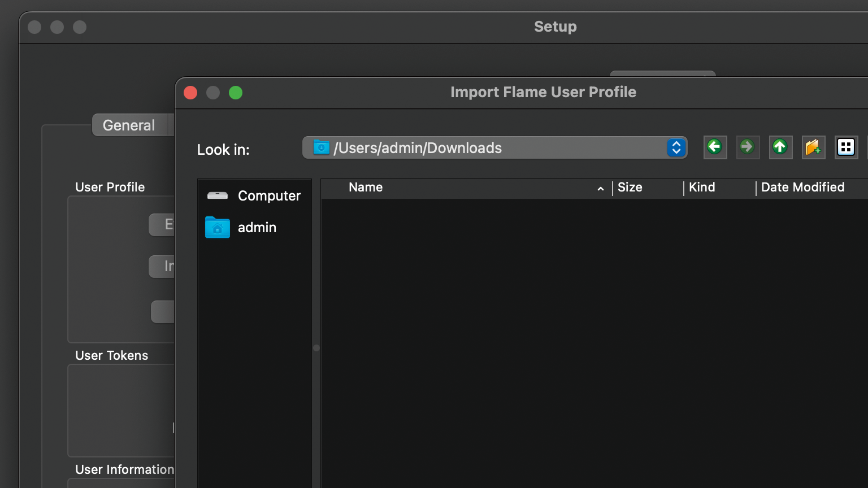Sort files by Date Modified column

(802, 188)
